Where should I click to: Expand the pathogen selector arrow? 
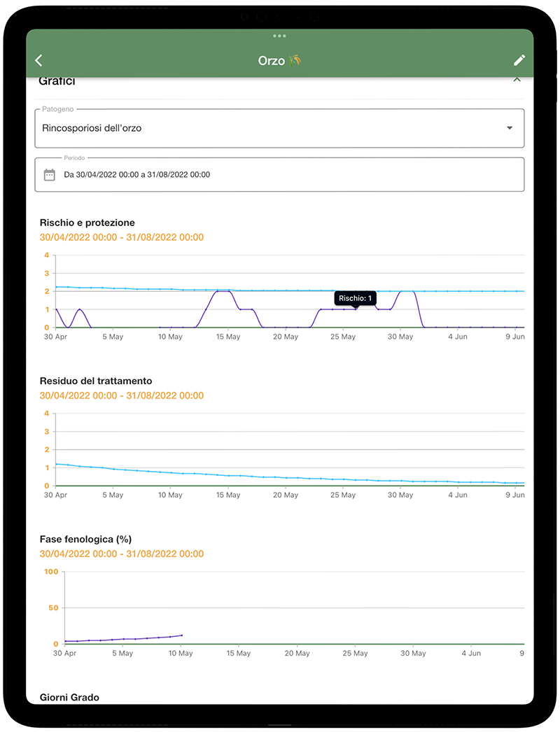(x=510, y=128)
